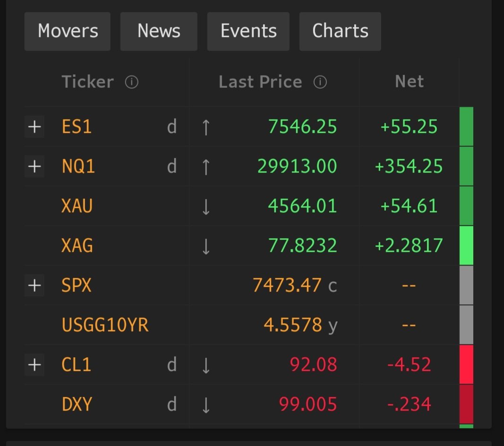Image resolution: width=504 pixels, height=446 pixels.
Task: Expand the CL1 row
Action: coord(34,365)
